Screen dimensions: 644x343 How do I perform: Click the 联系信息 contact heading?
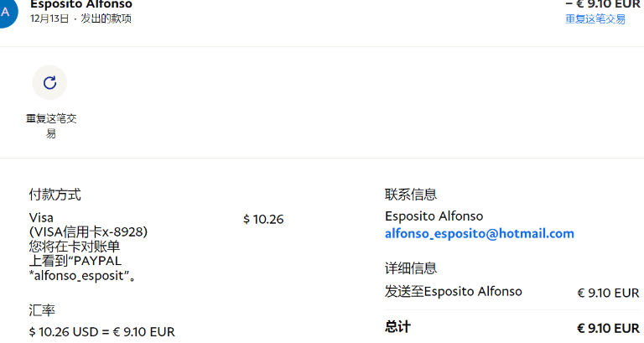tap(411, 195)
